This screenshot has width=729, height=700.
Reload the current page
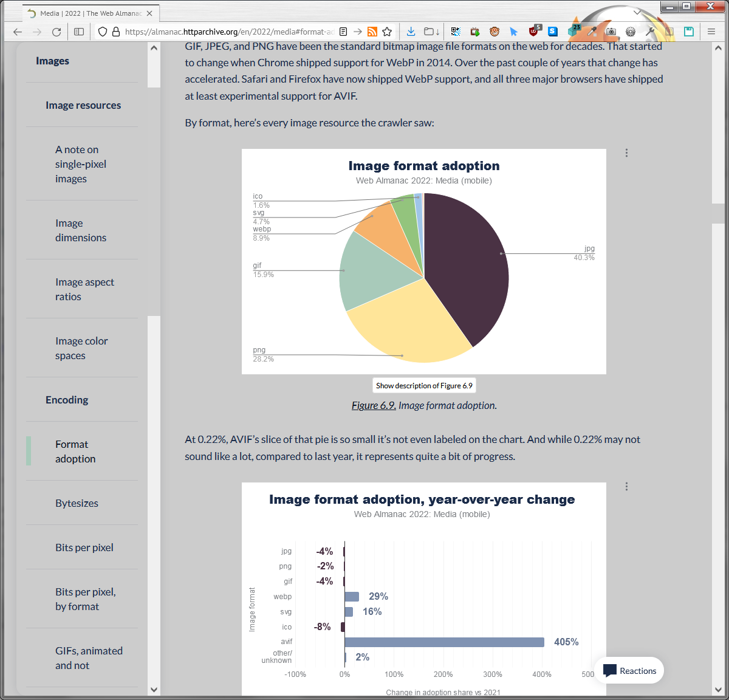(x=56, y=32)
